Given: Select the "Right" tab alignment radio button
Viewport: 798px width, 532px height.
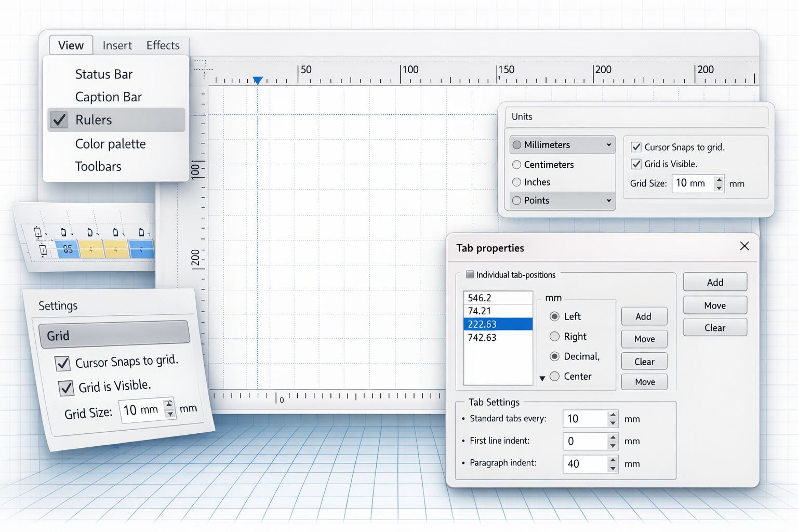Looking at the screenshot, I should pyautogui.click(x=554, y=336).
